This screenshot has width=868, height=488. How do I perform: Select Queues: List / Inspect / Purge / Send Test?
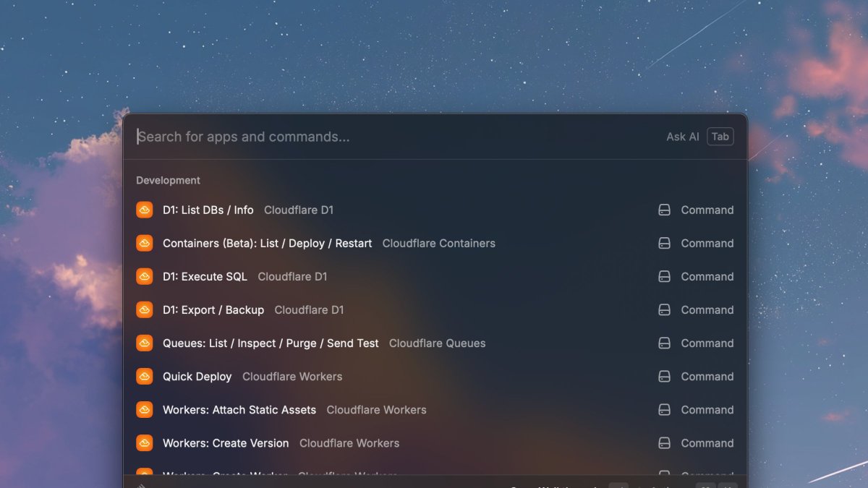pos(435,343)
